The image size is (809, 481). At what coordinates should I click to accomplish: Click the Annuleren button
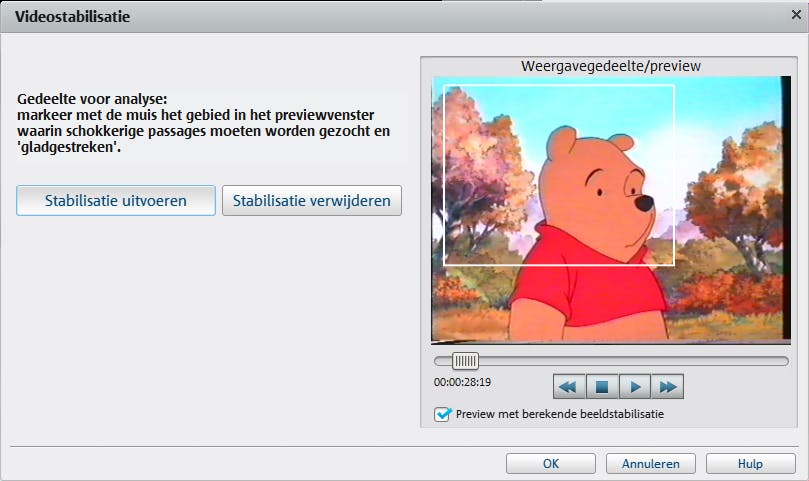651,463
